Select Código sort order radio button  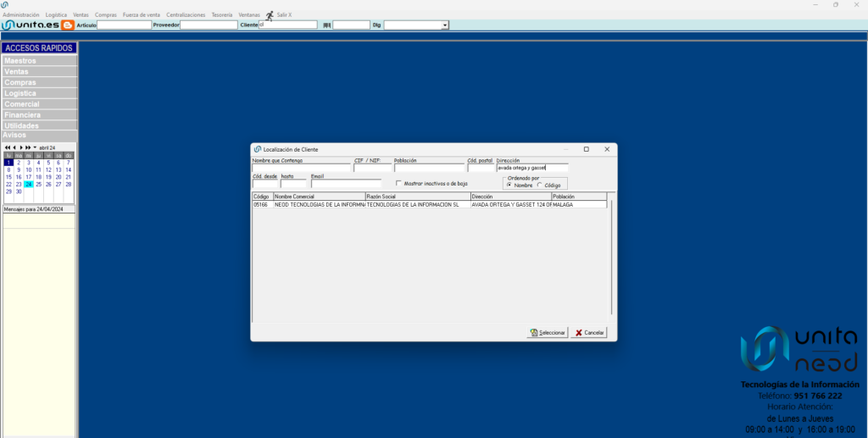coord(540,185)
